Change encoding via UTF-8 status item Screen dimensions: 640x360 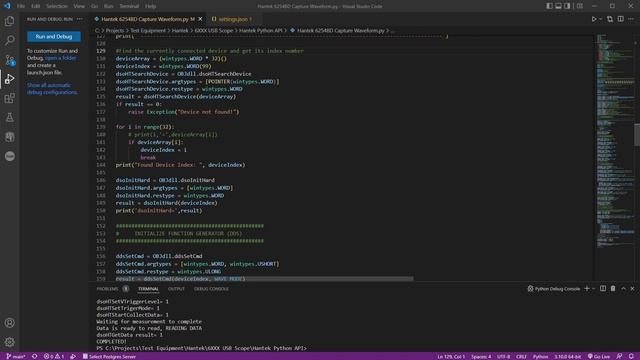(503, 356)
